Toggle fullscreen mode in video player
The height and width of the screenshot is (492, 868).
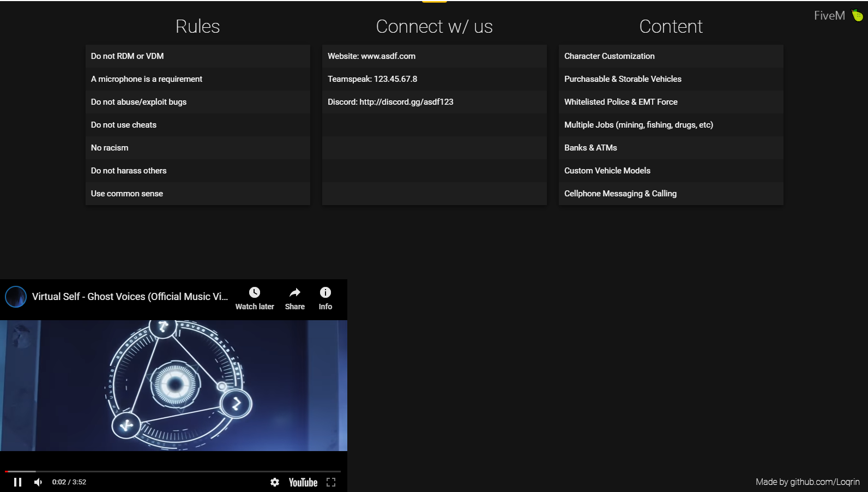point(331,482)
